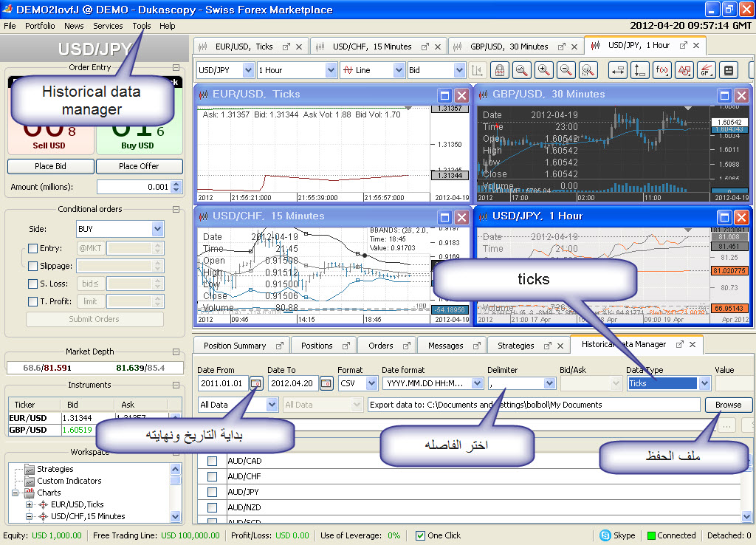
Task: Close the Strategies tab
Action: tap(560, 346)
